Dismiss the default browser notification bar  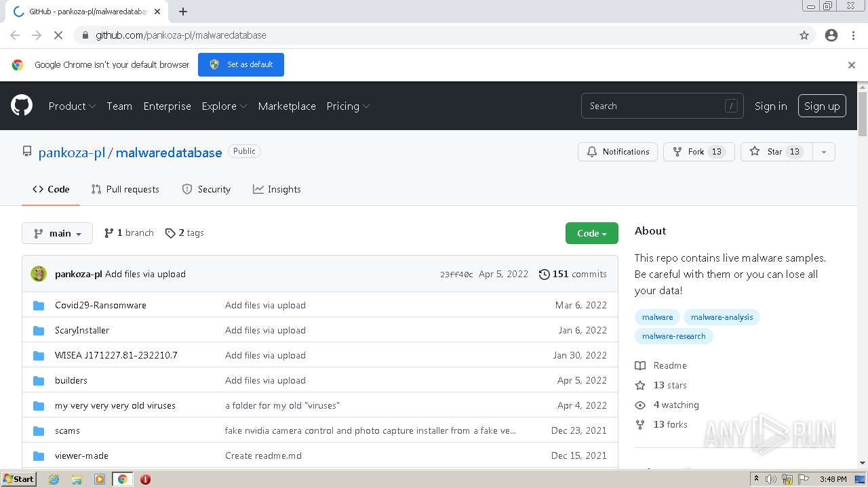coord(852,65)
